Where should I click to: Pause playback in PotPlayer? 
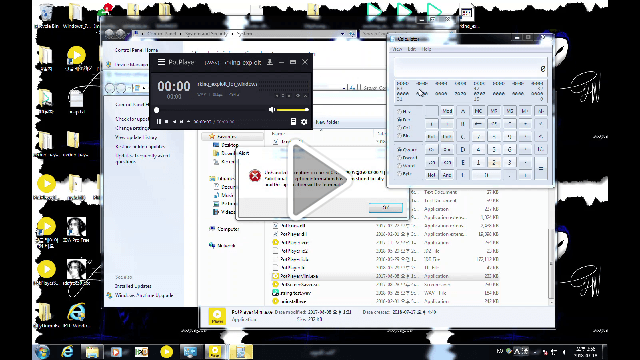(x=159, y=122)
